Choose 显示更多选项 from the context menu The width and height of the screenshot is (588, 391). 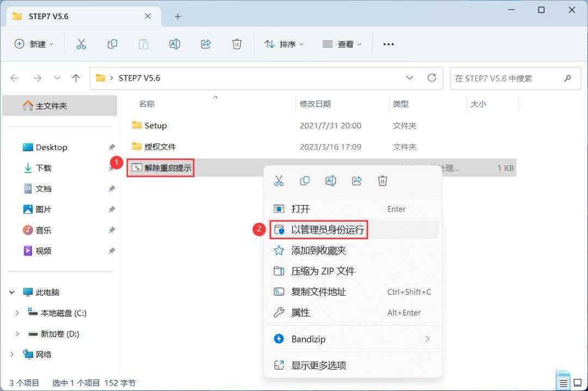[x=353, y=365]
